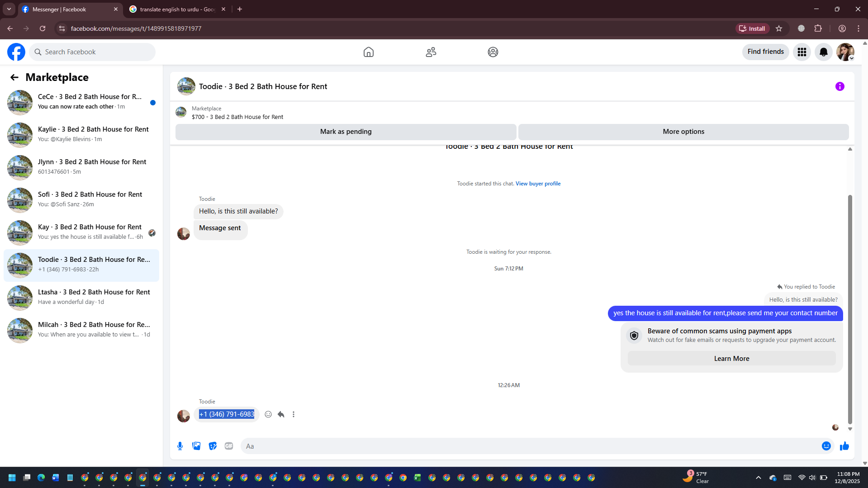Screen dimensions: 868x488
Task: Open conversation information purple icon
Action: point(840,86)
